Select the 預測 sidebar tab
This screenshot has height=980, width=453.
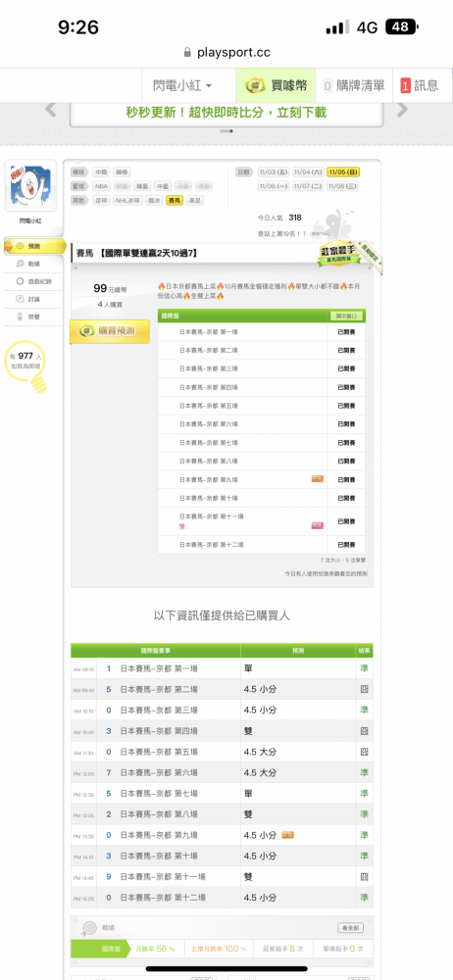(35, 246)
